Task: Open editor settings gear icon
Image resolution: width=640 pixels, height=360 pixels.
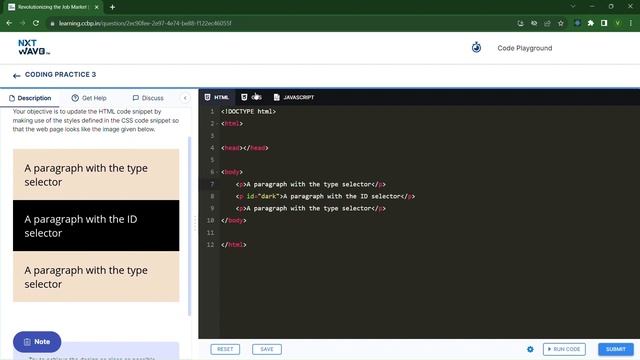Action: coord(530,349)
